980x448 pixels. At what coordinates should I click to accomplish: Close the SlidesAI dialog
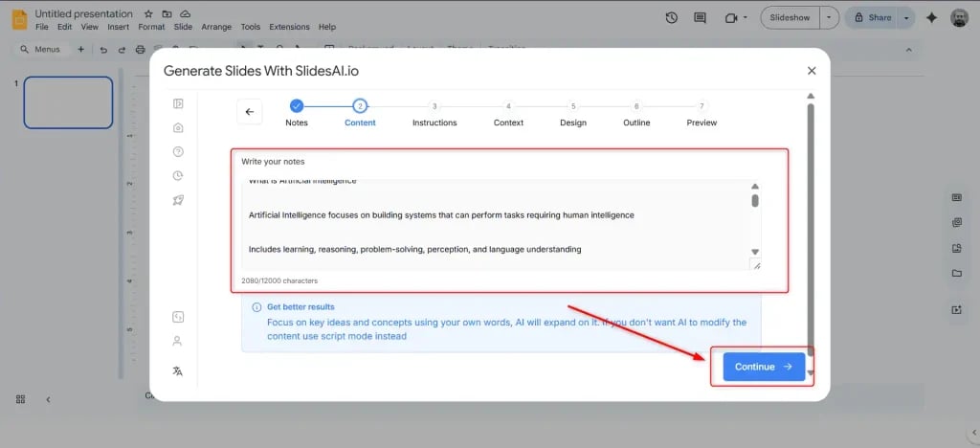(812, 71)
